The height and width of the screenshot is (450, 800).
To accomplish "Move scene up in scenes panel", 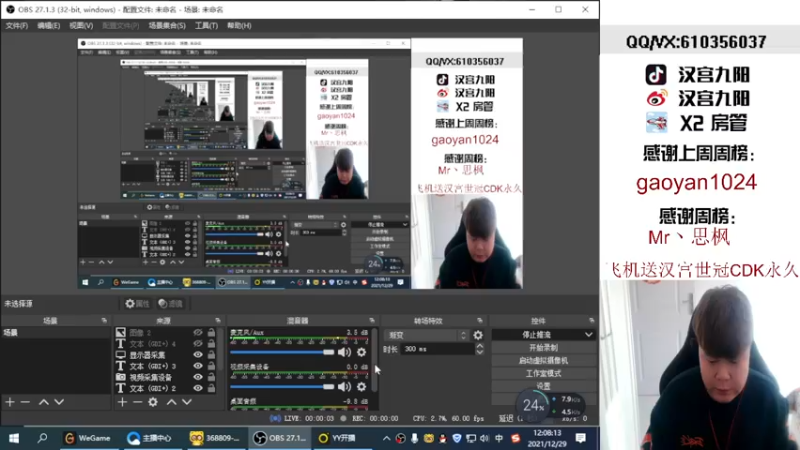I will (x=44, y=402).
